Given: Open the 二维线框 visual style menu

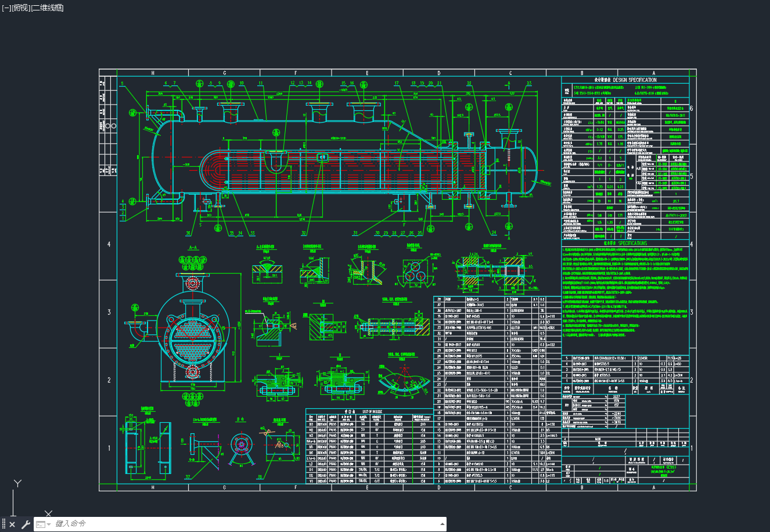Looking at the screenshot, I should [x=47, y=8].
